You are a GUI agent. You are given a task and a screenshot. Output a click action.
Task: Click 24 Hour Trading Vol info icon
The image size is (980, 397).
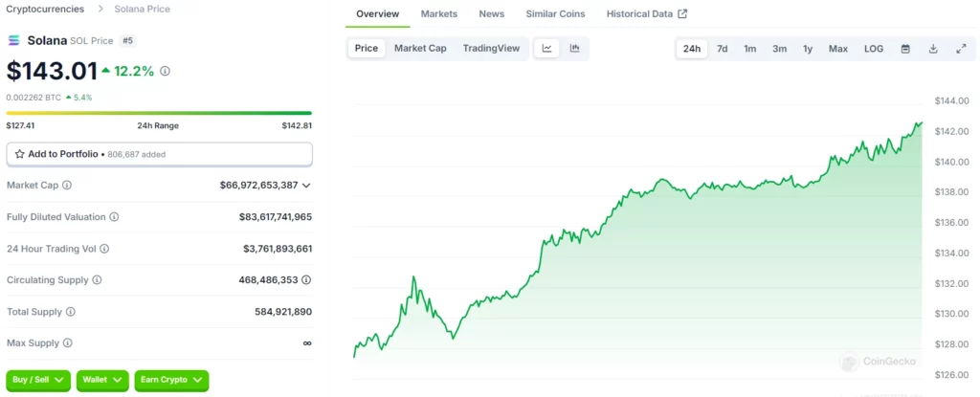pos(104,249)
